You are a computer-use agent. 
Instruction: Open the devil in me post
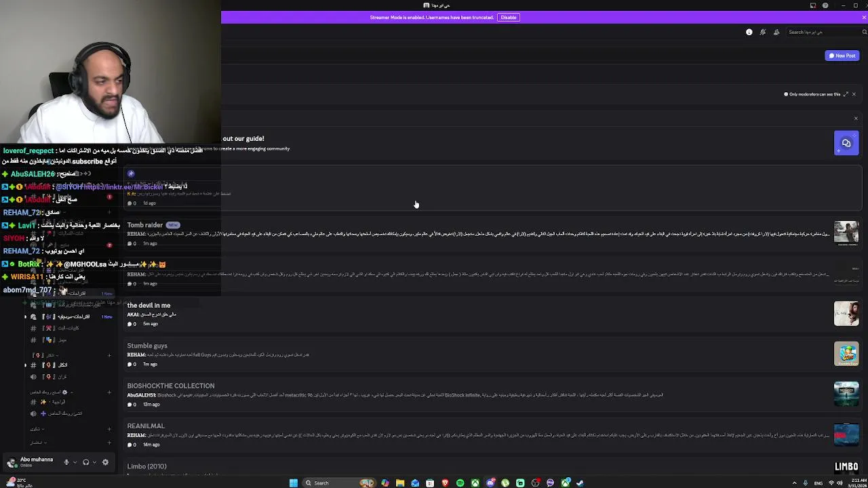click(x=492, y=314)
